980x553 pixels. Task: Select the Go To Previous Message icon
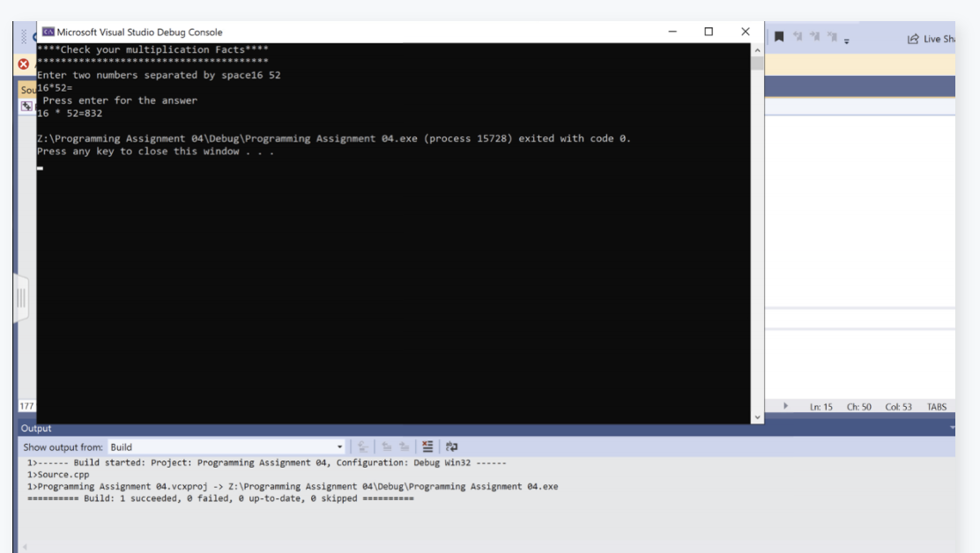388,446
